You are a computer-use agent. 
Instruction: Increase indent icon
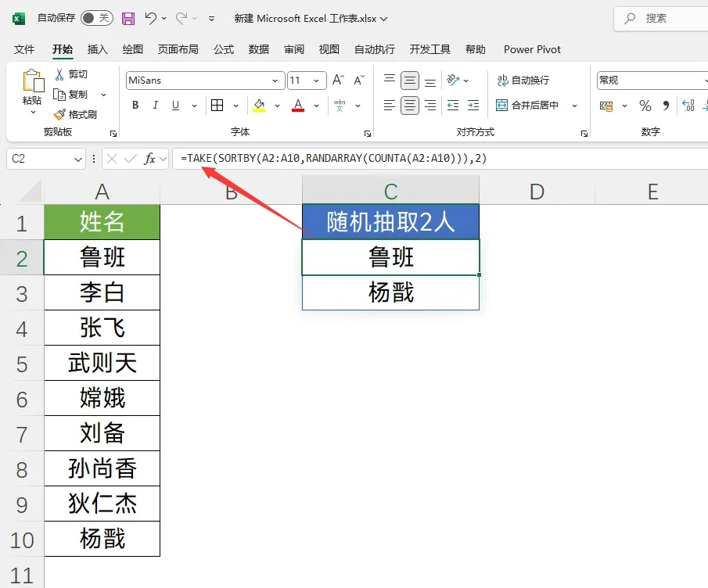click(x=473, y=106)
